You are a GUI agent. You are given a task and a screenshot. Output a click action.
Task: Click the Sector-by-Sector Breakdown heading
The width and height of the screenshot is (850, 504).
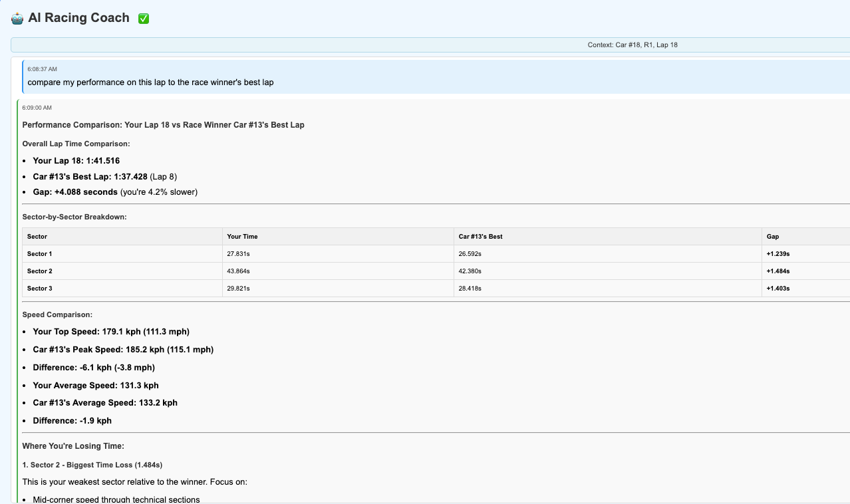pos(74,217)
